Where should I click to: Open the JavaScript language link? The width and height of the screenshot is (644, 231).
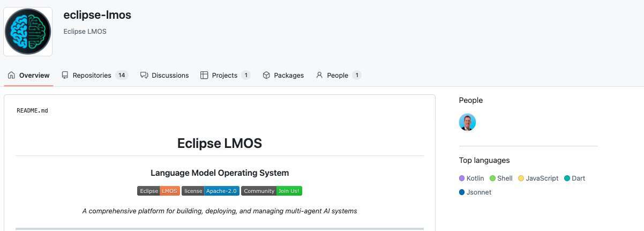(542, 178)
